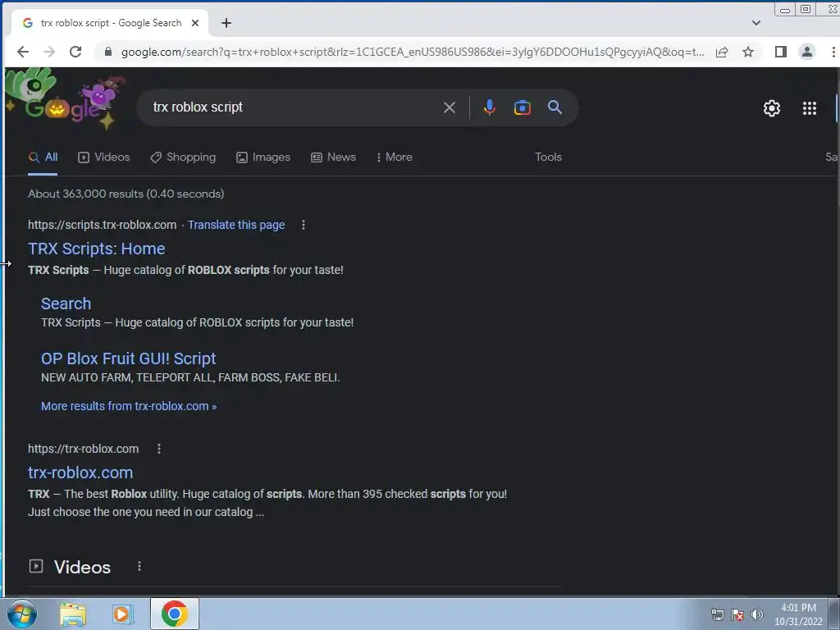This screenshot has width=840, height=630.
Task: Open options beside the Videos heading
Action: tap(139, 566)
